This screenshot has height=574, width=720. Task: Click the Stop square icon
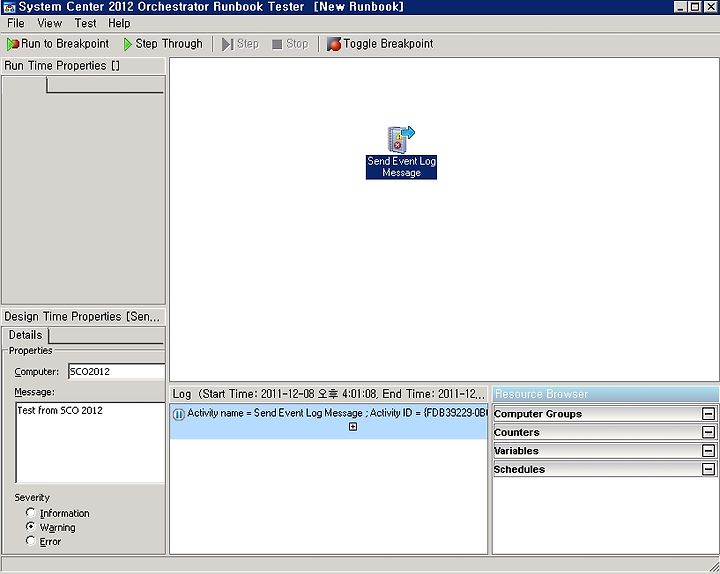click(x=277, y=44)
